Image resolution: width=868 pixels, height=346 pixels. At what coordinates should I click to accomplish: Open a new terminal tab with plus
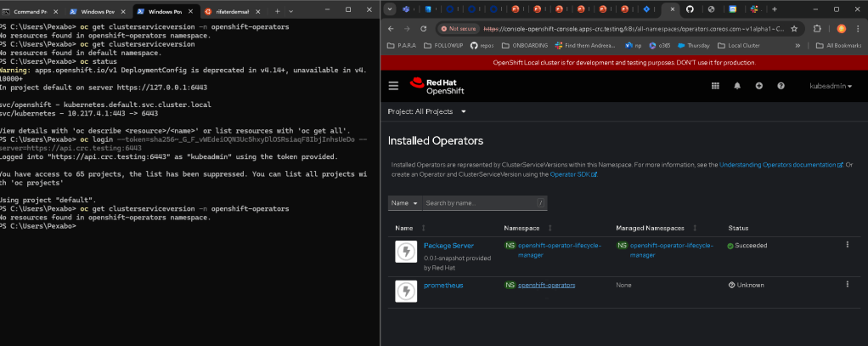[x=278, y=11]
